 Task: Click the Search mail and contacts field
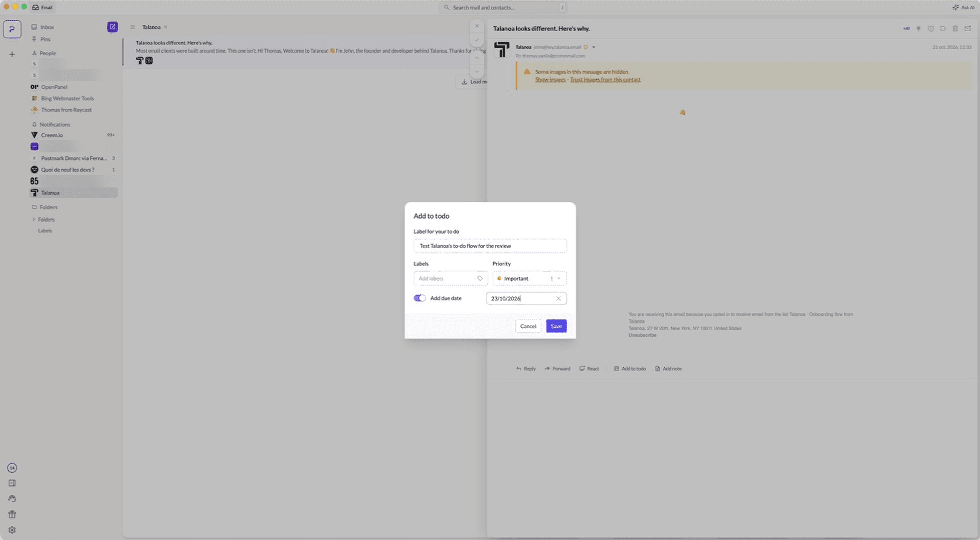[x=503, y=7]
